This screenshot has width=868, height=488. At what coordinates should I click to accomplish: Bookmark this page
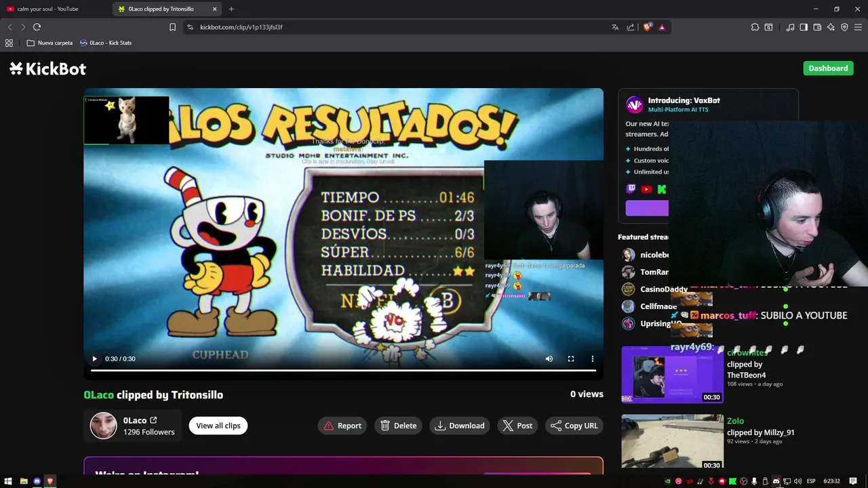tap(172, 27)
